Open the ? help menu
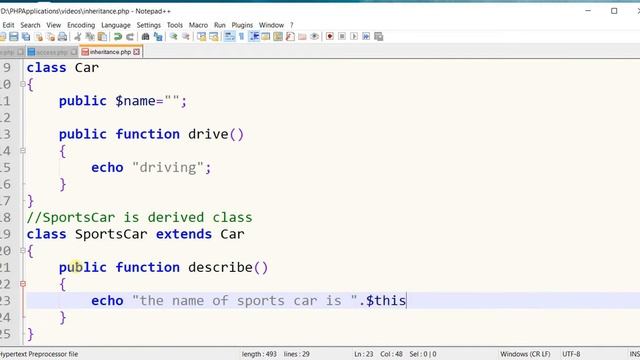 click(x=292, y=25)
